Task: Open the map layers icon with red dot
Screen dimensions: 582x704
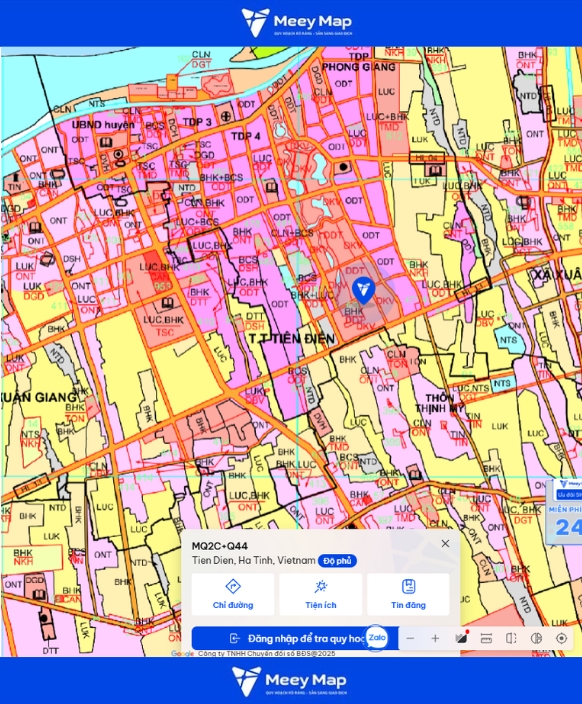Action: (x=461, y=638)
